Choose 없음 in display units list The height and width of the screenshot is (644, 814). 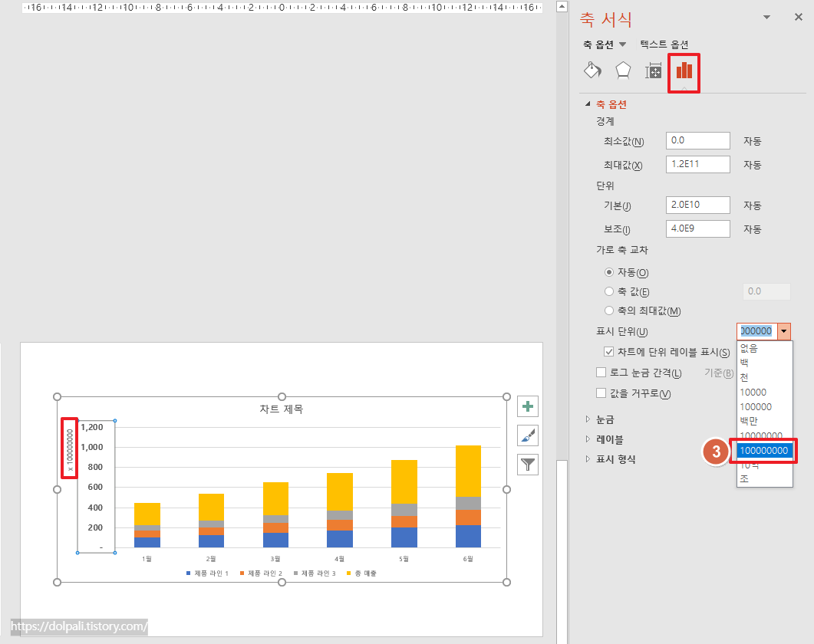[764, 348]
